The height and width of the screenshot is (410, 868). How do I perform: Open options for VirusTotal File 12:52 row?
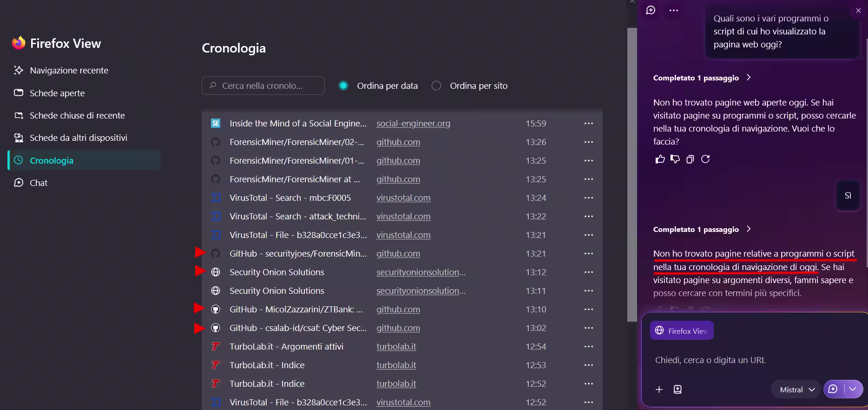pos(589,402)
